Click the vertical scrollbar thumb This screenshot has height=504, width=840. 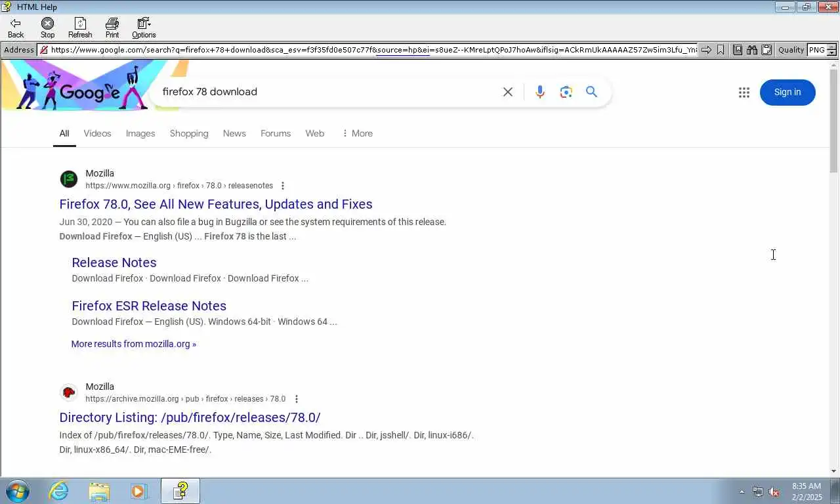834,120
